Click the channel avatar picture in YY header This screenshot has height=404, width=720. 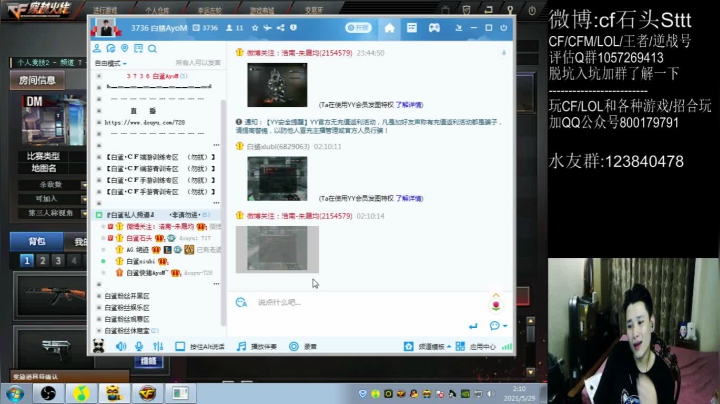tap(106, 28)
